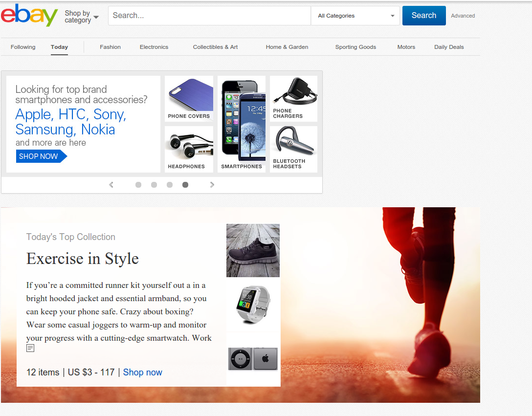Screen dimensions: 532x416
Task: Click the blue Search button
Action: (424, 16)
